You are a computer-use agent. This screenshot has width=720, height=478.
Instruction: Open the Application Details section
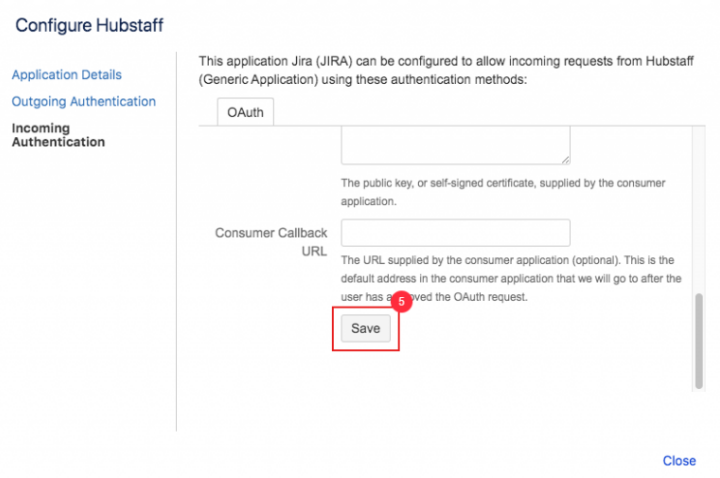[x=66, y=75]
